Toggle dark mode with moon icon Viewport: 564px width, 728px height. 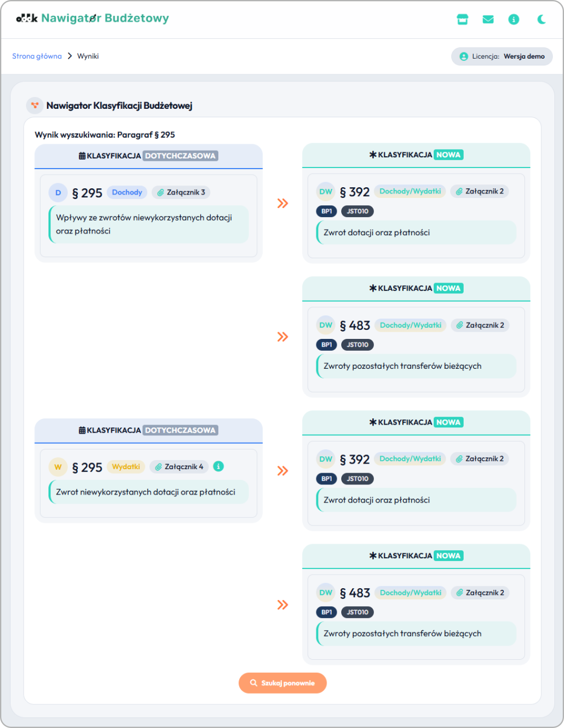tap(541, 19)
